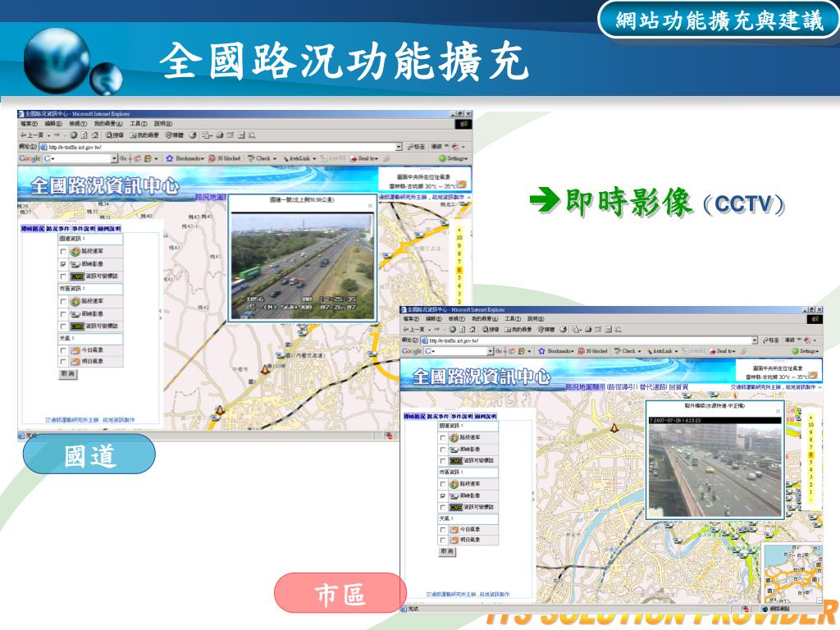The width and height of the screenshot is (840, 630).
Task: Expand the Check dropdown in 市區 window Google toolbar
Action: click(640, 351)
